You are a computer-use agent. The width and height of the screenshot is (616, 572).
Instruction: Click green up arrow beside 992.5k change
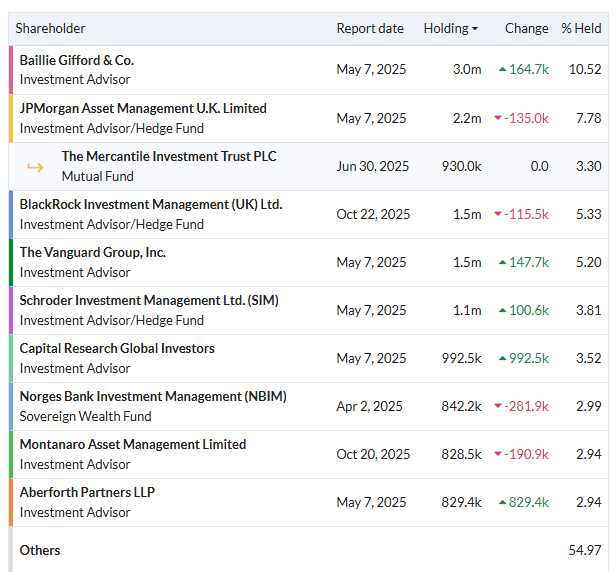point(502,358)
